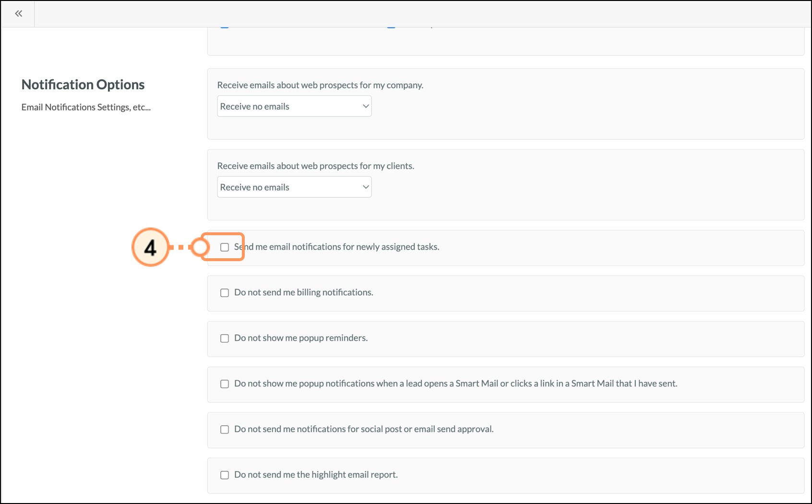The height and width of the screenshot is (504, 812).
Task: Click 'Send me email notifications' label text
Action: click(x=337, y=247)
